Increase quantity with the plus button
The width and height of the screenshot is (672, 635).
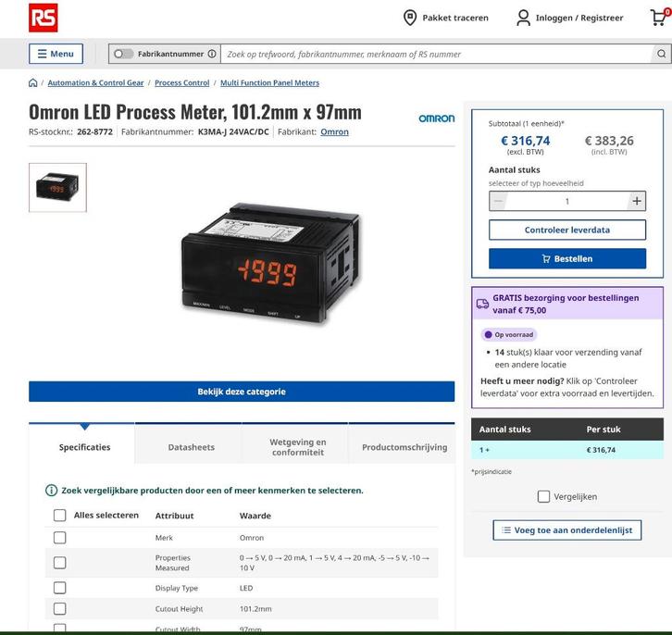637,201
